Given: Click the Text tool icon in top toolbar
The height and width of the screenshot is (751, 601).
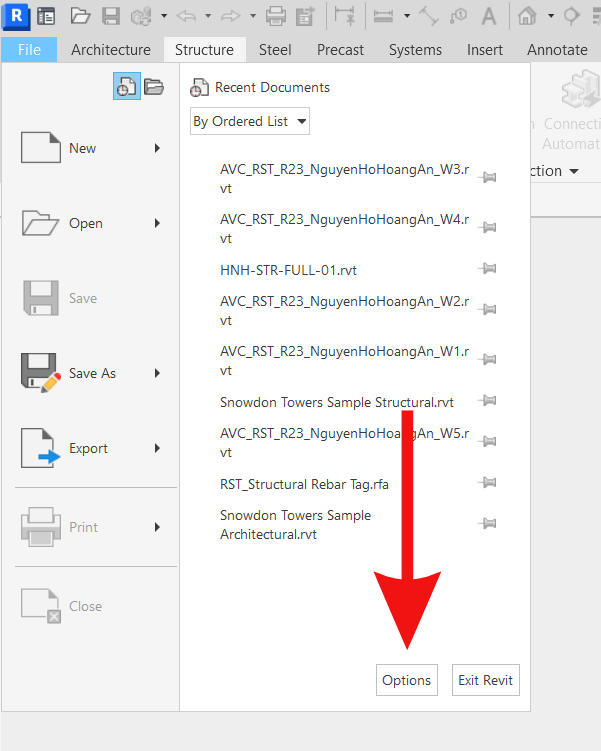Looking at the screenshot, I should click(x=488, y=16).
